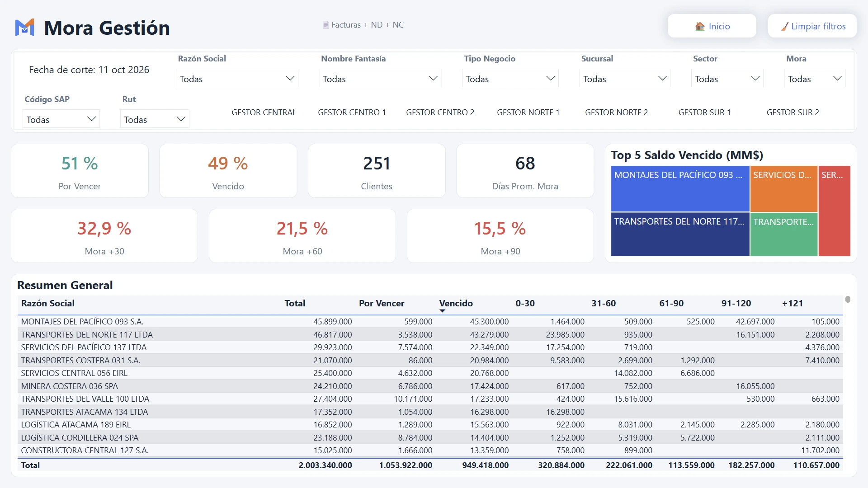This screenshot has height=488, width=868.
Task: Select the green TRANSPORTE... treemap tile
Action: pyautogui.click(x=783, y=235)
